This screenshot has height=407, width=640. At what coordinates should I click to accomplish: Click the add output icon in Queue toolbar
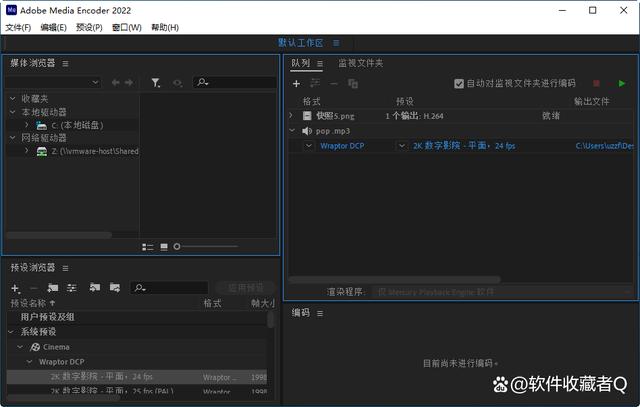point(315,84)
